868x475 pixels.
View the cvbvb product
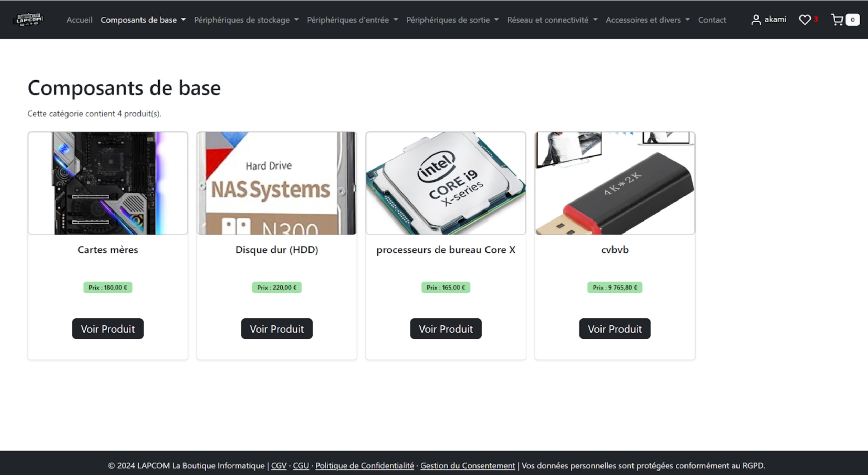615,328
